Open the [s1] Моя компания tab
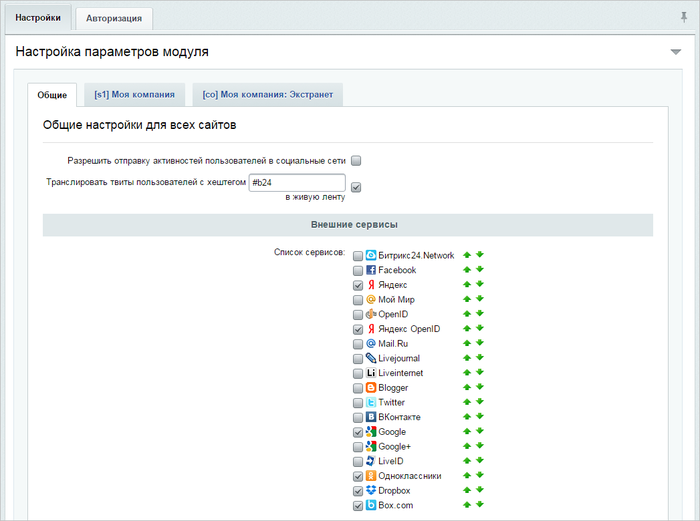700x521 pixels. (134, 95)
